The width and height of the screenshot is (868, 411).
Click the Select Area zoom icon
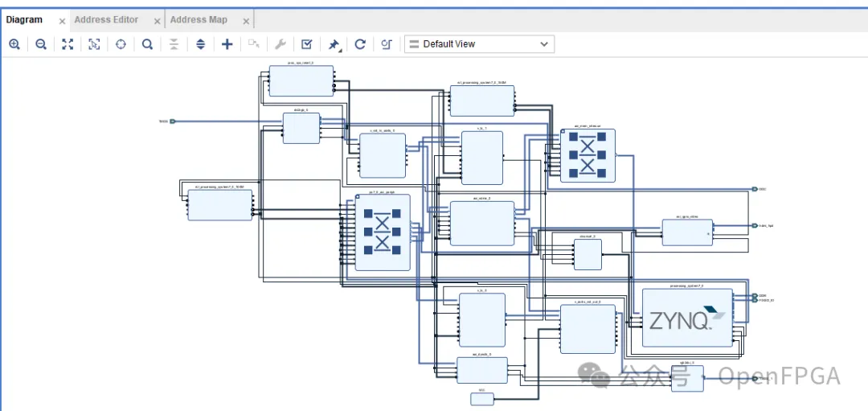tap(94, 44)
